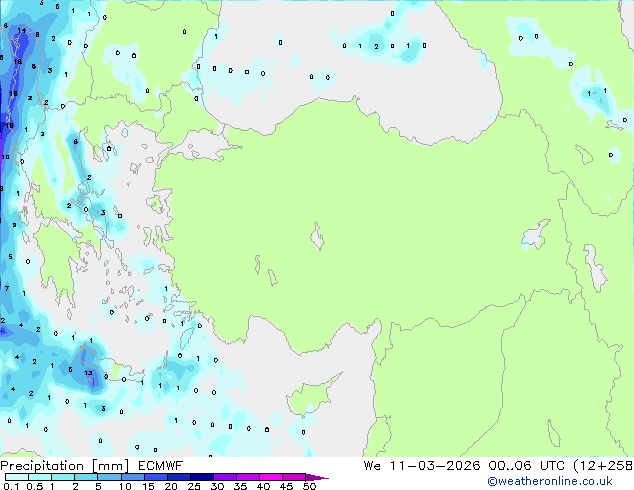Choose the 40–45 mm magenta legend swatch
The image size is (634, 490).
click(x=271, y=477)
